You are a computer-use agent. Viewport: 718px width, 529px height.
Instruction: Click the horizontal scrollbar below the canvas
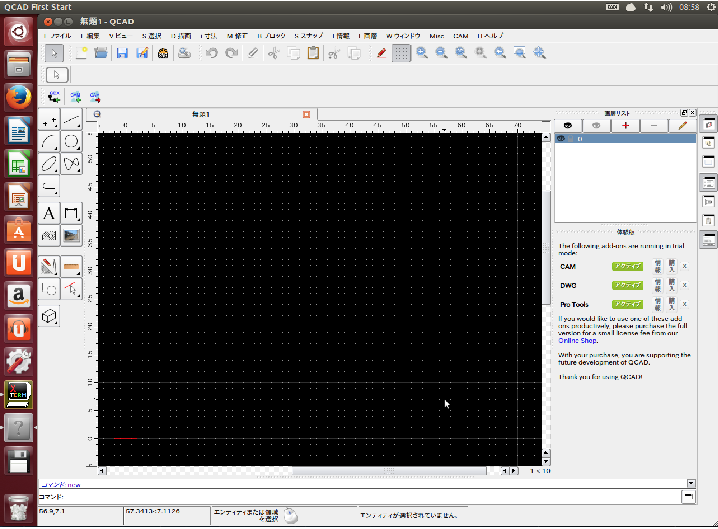point(389,471)
